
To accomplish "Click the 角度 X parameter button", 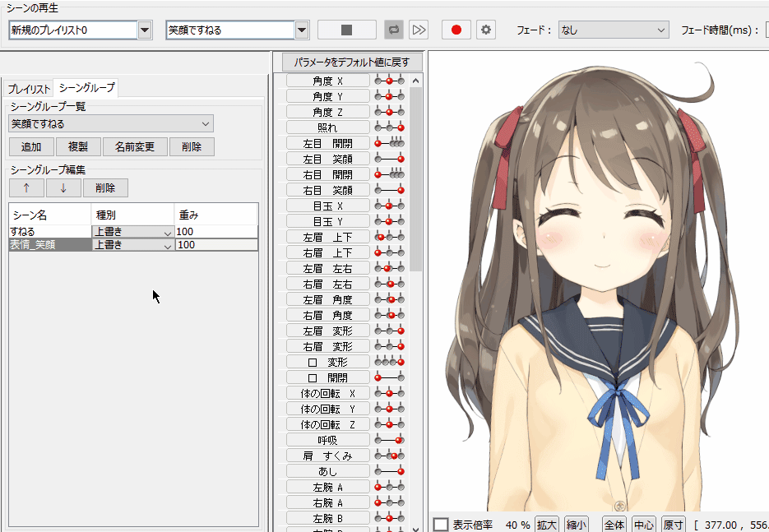I will tap(327, 81).
